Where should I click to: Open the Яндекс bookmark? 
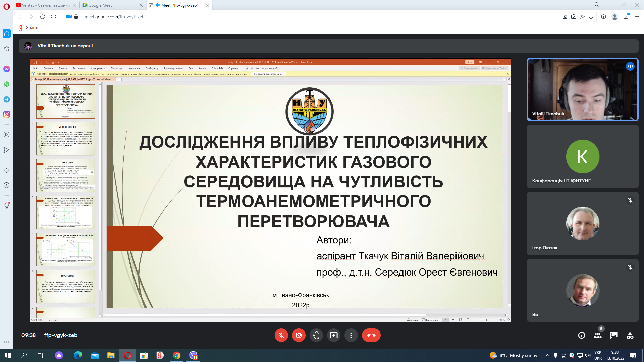30,28
